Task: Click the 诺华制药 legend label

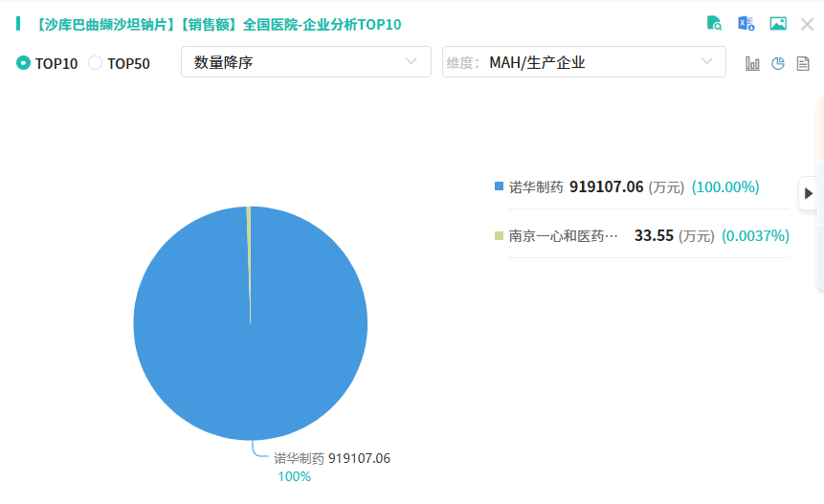Action: tap(536, 186)
